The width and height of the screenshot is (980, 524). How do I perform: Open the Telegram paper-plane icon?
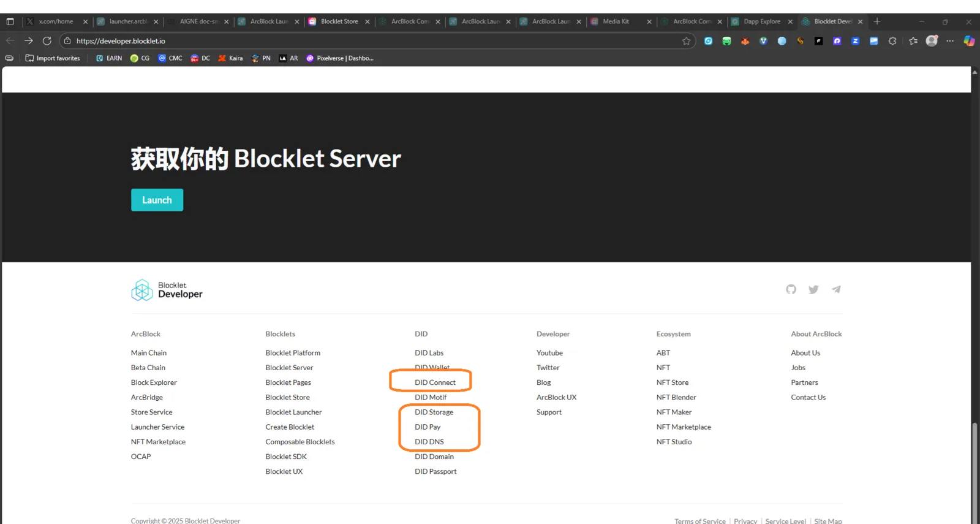pos(836,289)
